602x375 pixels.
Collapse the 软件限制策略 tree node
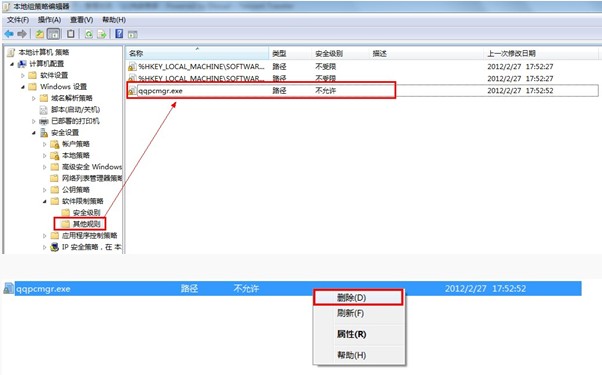coord(45,201)
